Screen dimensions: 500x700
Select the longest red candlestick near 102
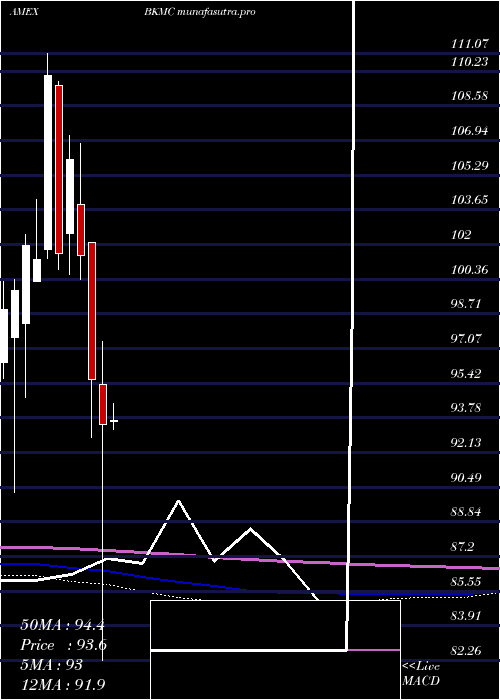click(x=92, y=311)
